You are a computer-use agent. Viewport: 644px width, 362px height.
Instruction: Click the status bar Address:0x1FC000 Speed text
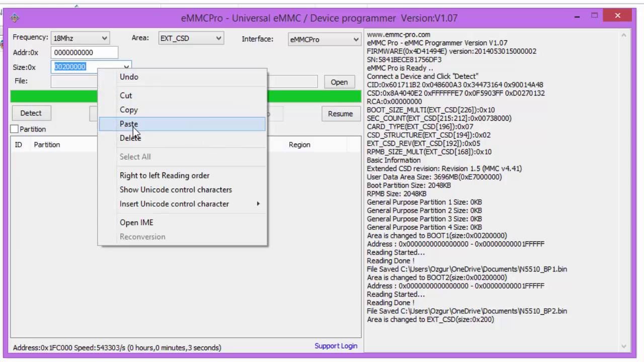click(x=117, y=347)
